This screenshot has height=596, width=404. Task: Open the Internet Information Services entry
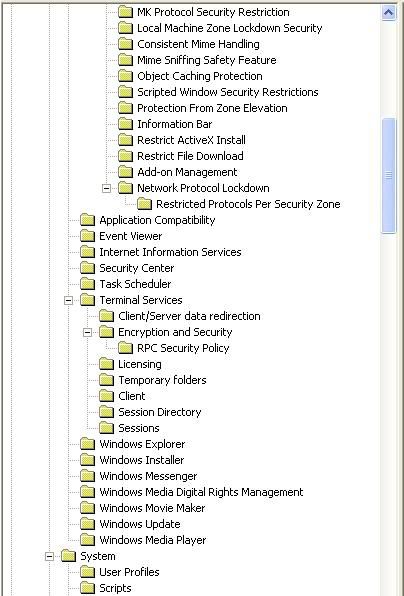click(x=170, y=252)
